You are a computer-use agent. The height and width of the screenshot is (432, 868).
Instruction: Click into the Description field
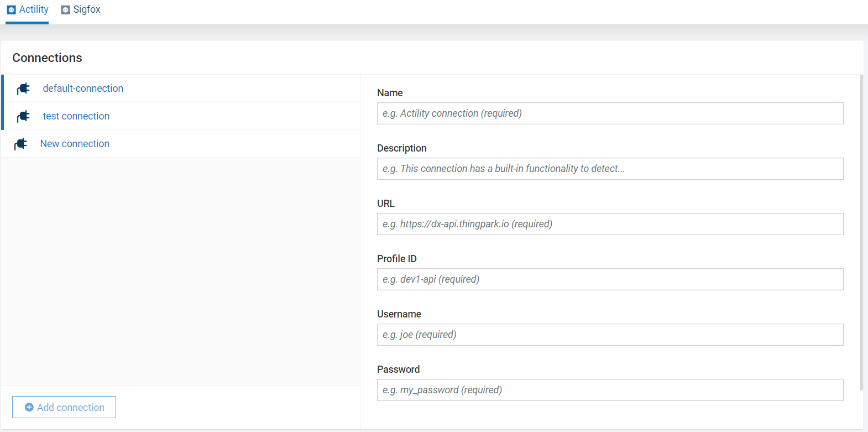coord(610,169)
